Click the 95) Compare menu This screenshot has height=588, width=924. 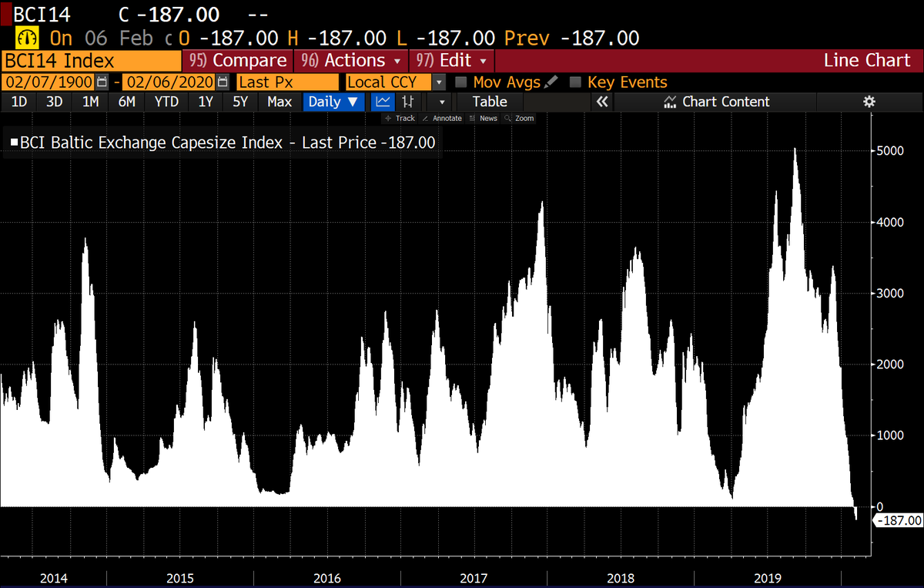click(238, 60)
